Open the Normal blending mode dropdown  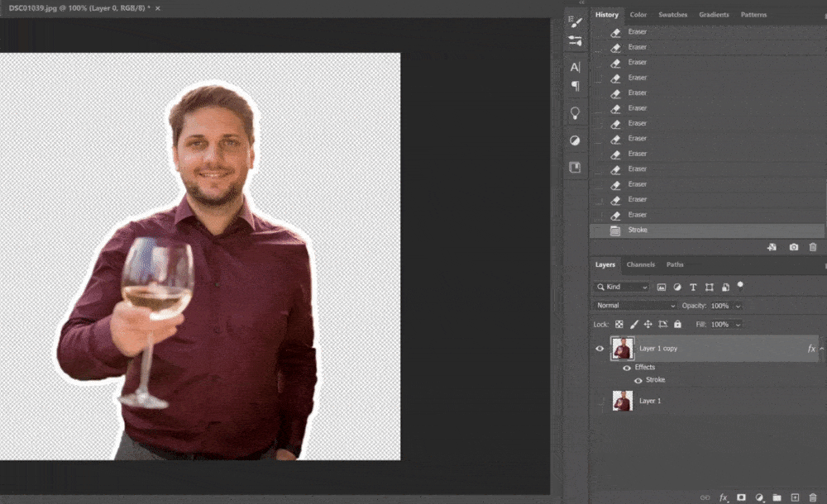pos(636,306)
